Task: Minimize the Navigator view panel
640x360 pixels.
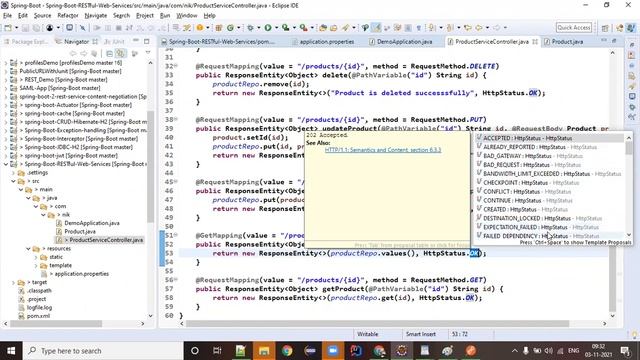Action: [x=136, y=41]
